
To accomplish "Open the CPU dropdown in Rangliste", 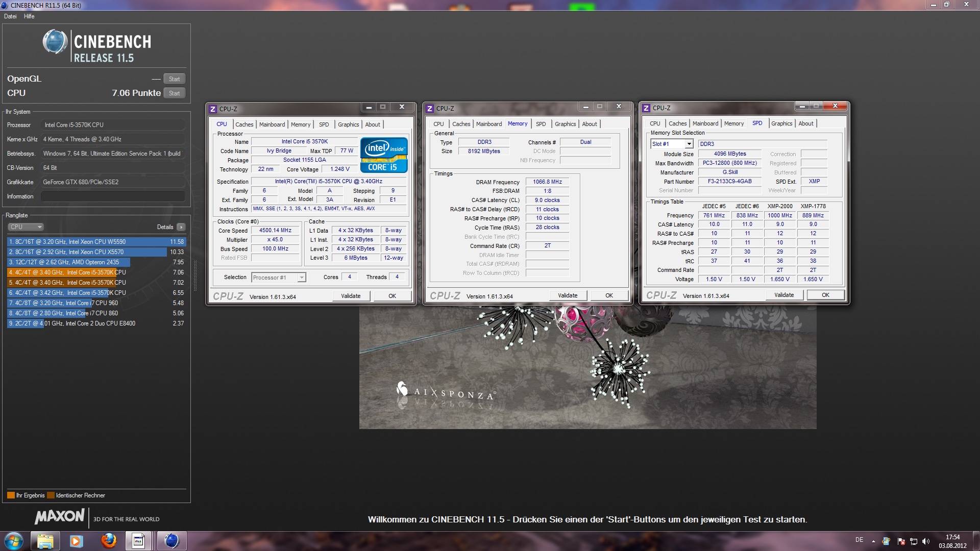I will [26, 227].
